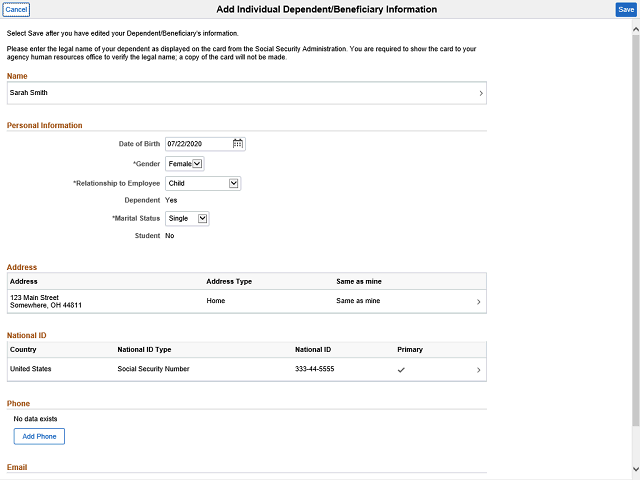The height and width of the screenshot is (480, 640).
Task: Click the Cancel button
Action: pos(16,9)
